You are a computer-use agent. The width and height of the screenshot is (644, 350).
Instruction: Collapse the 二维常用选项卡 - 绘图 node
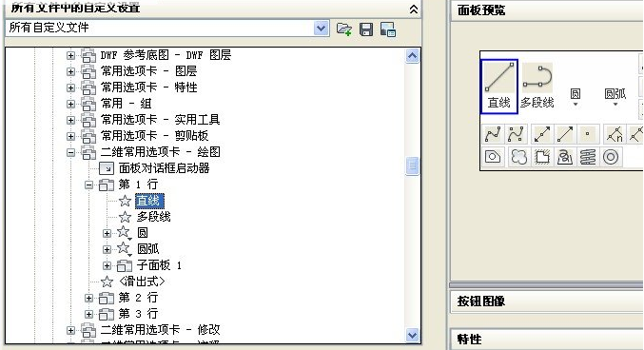tap(70, 152)
